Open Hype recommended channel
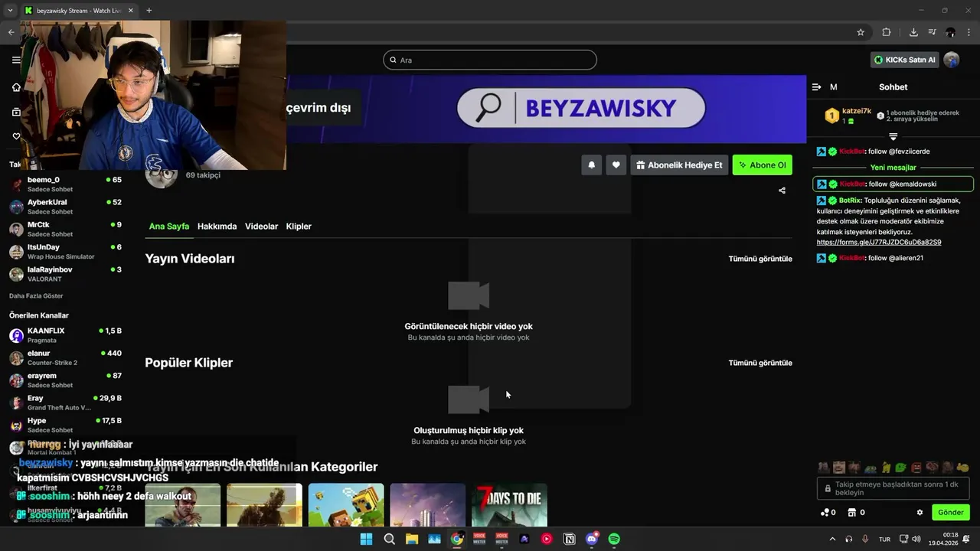This screenshot has width=980, height=551. click(65, 425)
